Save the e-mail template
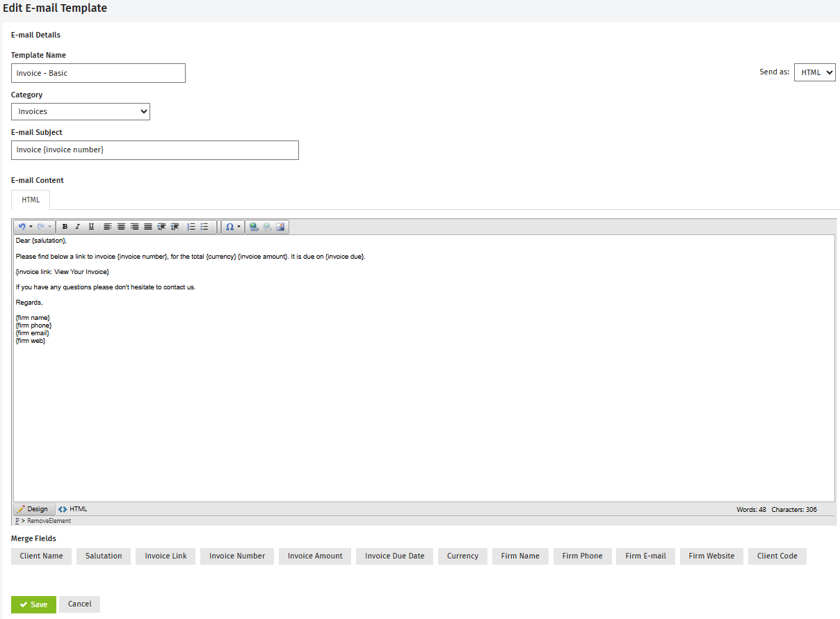 pyautogui.click(x=33, y=604)
